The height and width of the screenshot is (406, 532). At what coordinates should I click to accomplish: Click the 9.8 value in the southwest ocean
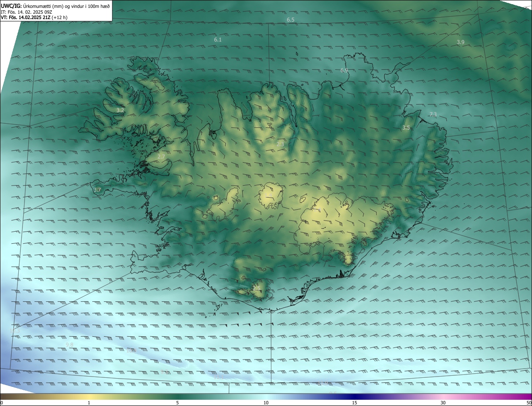[69, 345]
